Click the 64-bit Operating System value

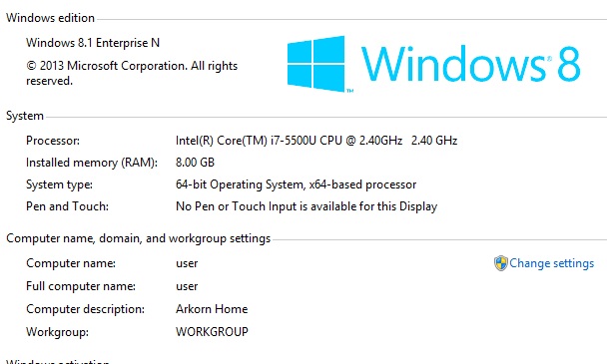[x=296, y=184]
